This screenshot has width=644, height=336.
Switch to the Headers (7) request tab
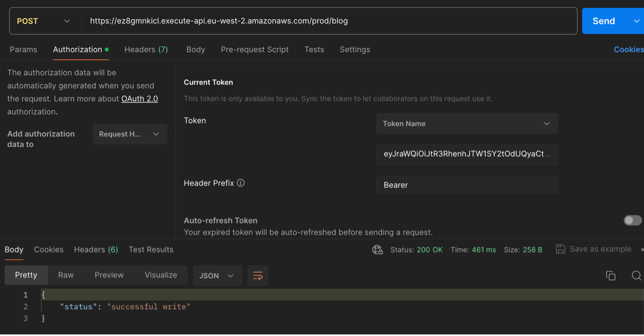(x=146, y=50)
